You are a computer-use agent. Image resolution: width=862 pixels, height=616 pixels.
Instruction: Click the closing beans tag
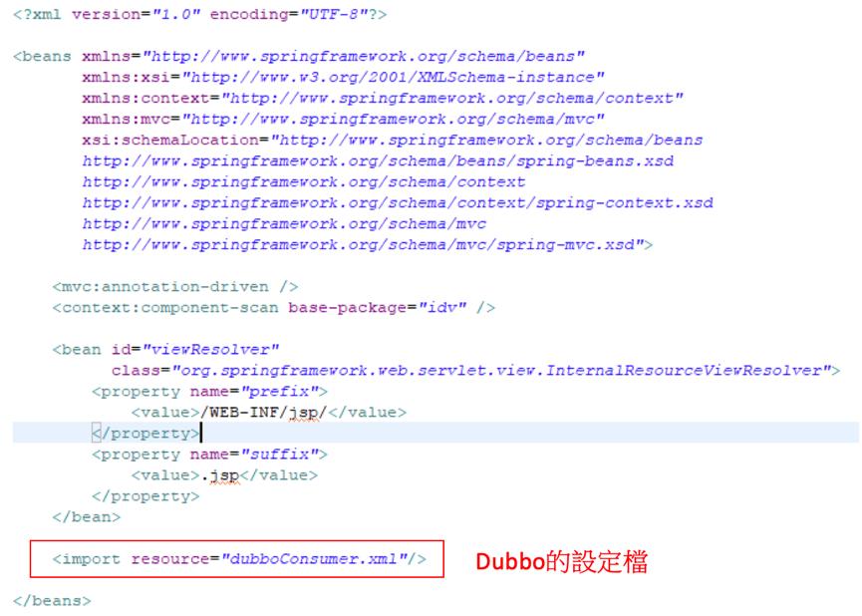(x=52, y=601)
